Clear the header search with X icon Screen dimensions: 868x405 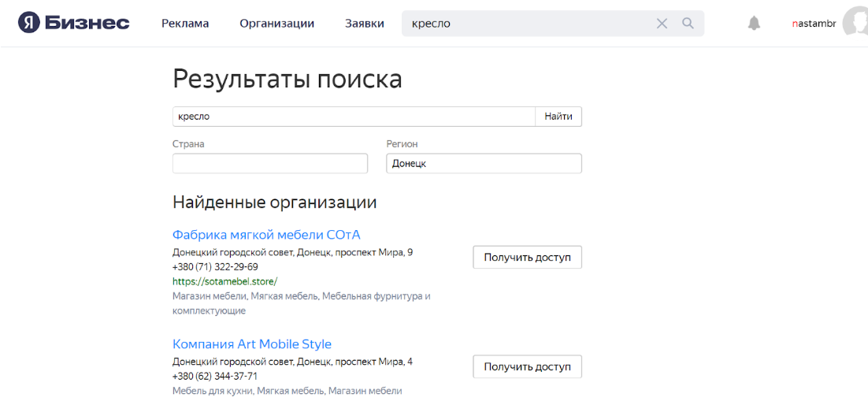662,24
